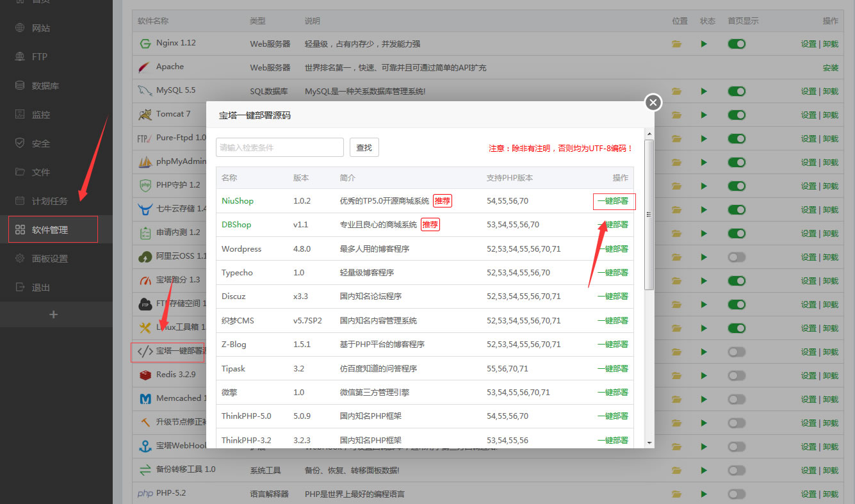Image resolution: width=855 pixels, height=504 pixels.
Task: Click the PHP-5.2 icon
Action: [145, 494]
